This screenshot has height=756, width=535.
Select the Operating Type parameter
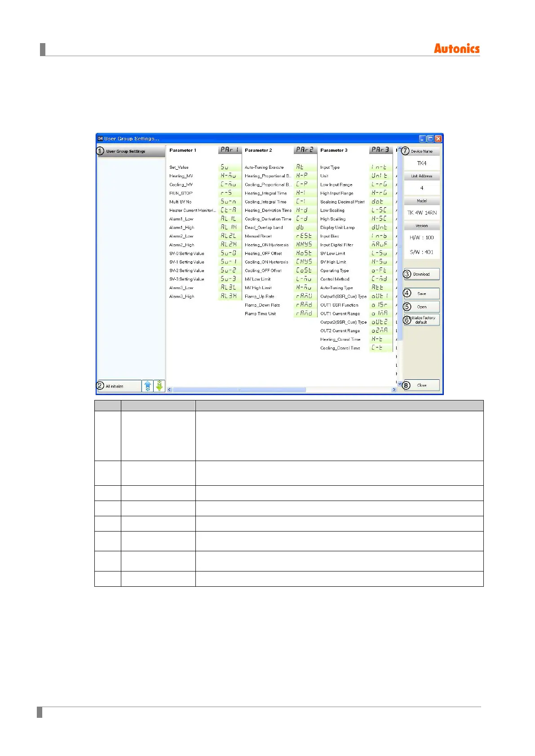(x=334, y=271)
